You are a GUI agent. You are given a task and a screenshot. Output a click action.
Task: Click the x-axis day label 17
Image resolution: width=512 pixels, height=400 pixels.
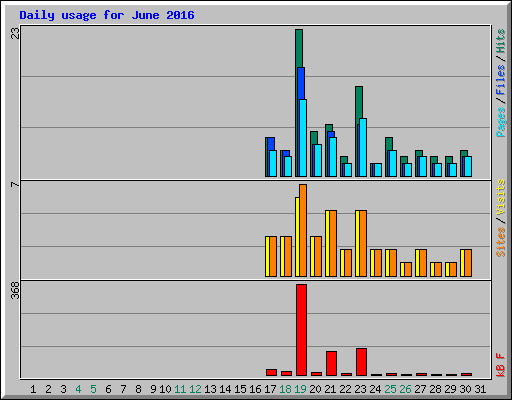(x=270, y=389)
